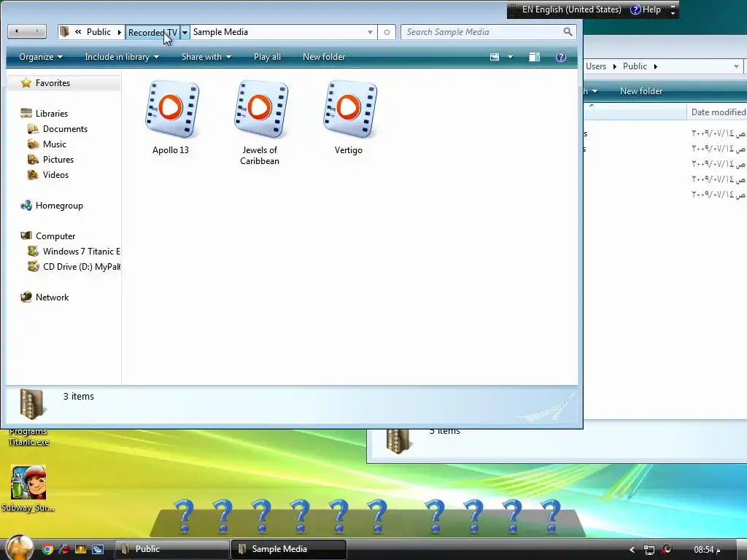Open the Programs Titanic.exe desktop icon
The height and width of the screenshot is (560, 747).
click(28, 437)
